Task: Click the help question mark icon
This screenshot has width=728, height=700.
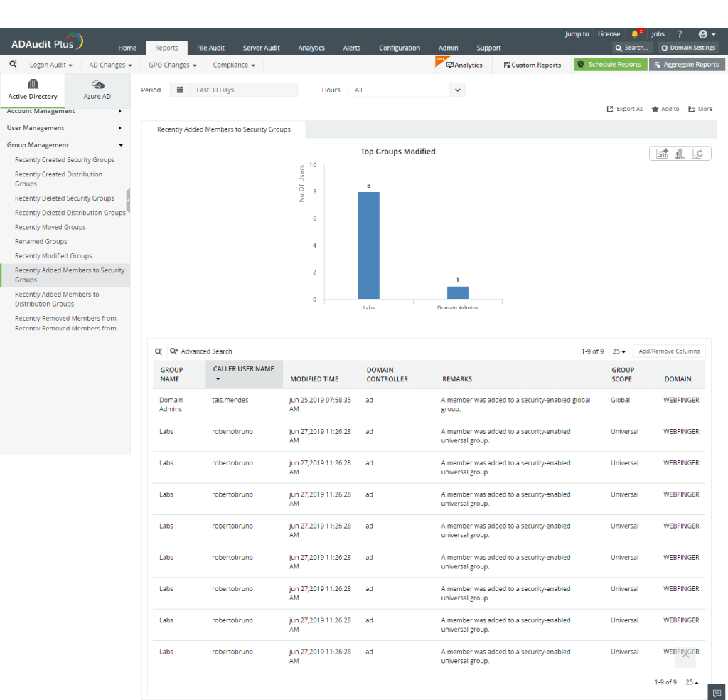Action: point(680,34)
